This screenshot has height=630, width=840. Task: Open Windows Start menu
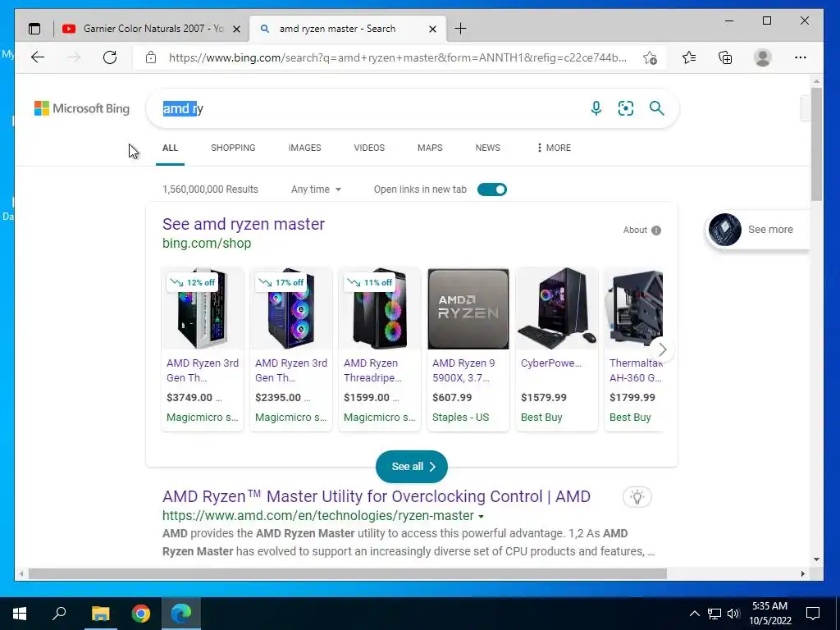(x=20, y=614)
